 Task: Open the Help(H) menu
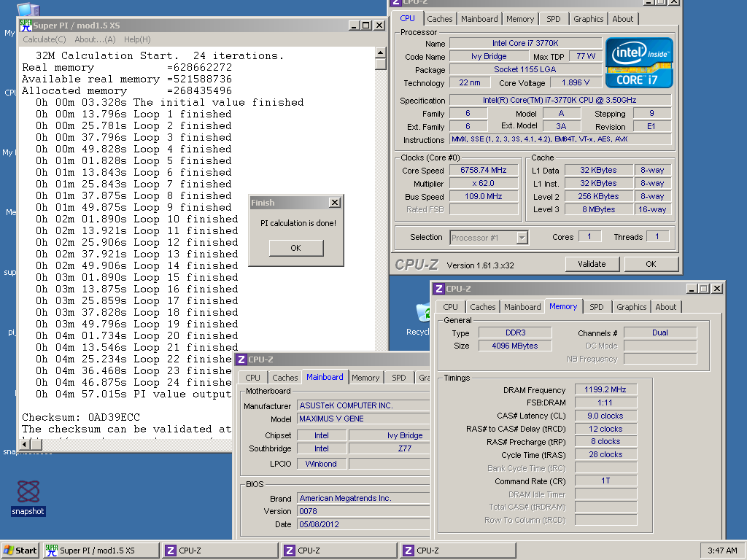(137, 39)
